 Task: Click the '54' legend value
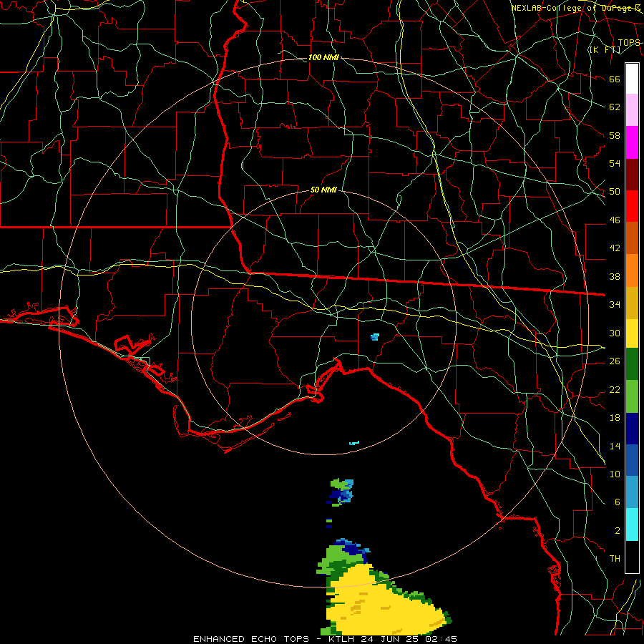615,163
